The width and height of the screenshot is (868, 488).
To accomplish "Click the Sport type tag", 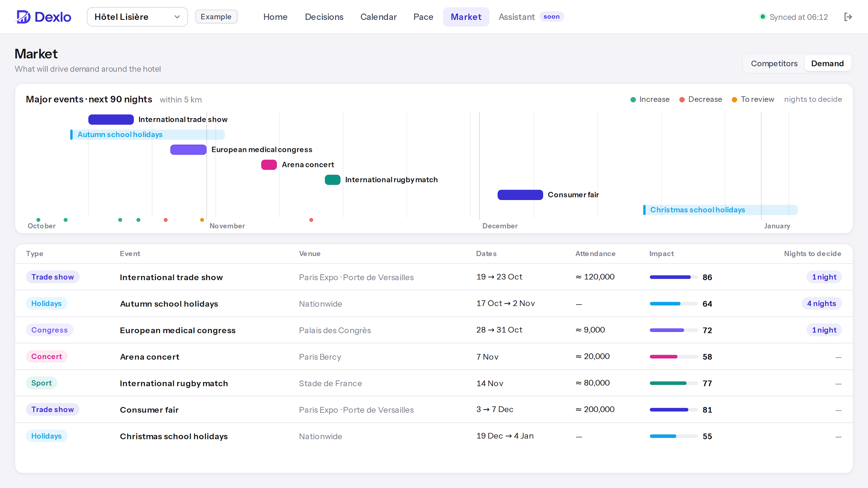I will coord(41,383).
